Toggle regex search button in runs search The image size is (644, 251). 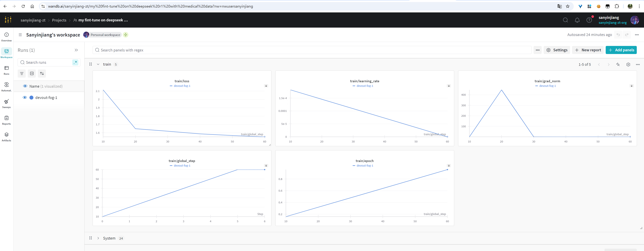click(x=75, y=62)
